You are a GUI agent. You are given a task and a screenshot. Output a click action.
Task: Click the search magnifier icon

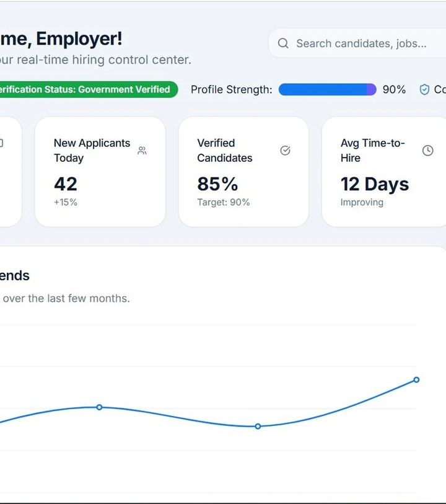pyautogui.click(x=283, y=43)
